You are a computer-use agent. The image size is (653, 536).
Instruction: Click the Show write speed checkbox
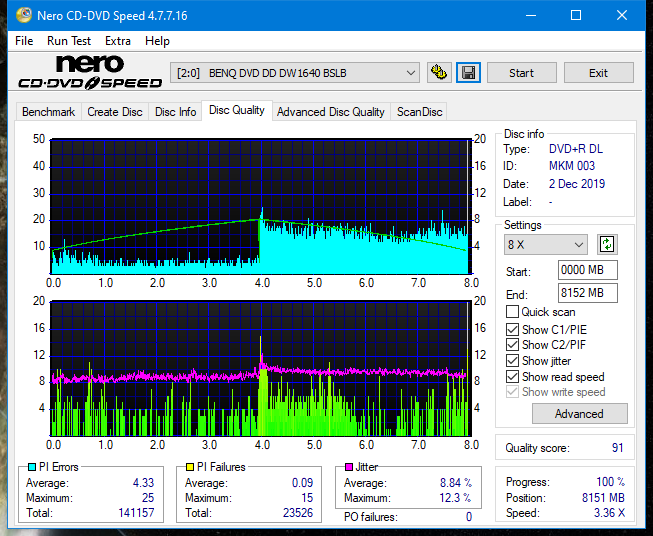(x=512, y=392)
